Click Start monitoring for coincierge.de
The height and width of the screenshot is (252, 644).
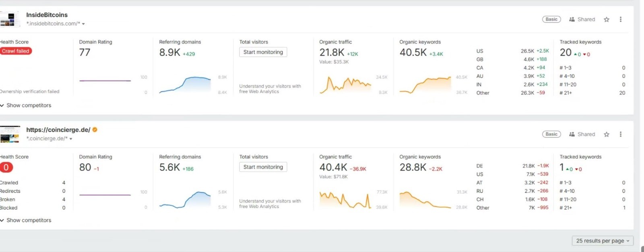click(263, 167)
